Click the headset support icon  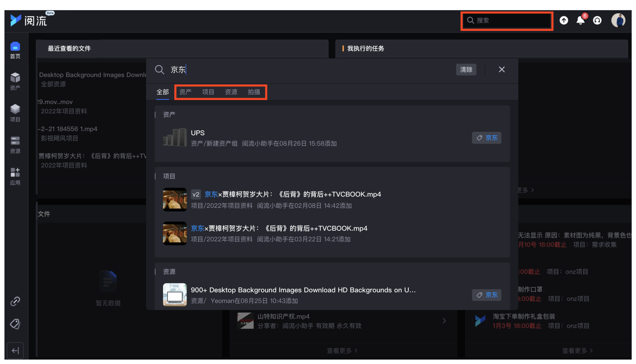(x=597, y=20)
